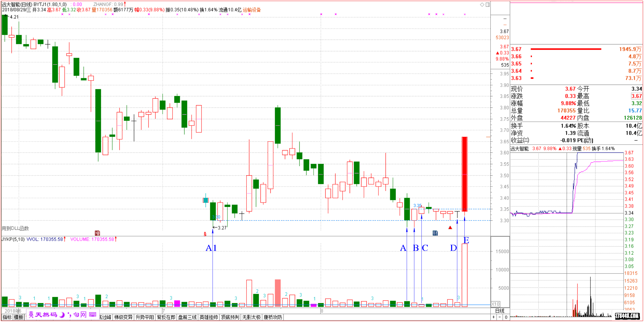Viewport: 644px width, 322px height.
Task: Click the 内盘 126128 value
Action: [x=633, y=118]
